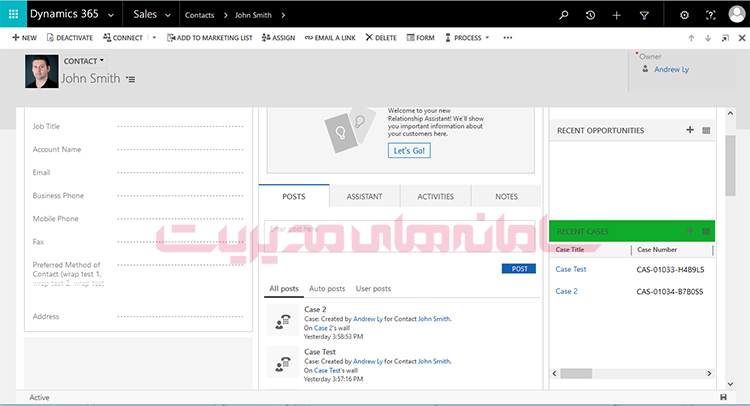
Task: Open Andrew Ly link in Case 2 post
Action: point(367,319)
